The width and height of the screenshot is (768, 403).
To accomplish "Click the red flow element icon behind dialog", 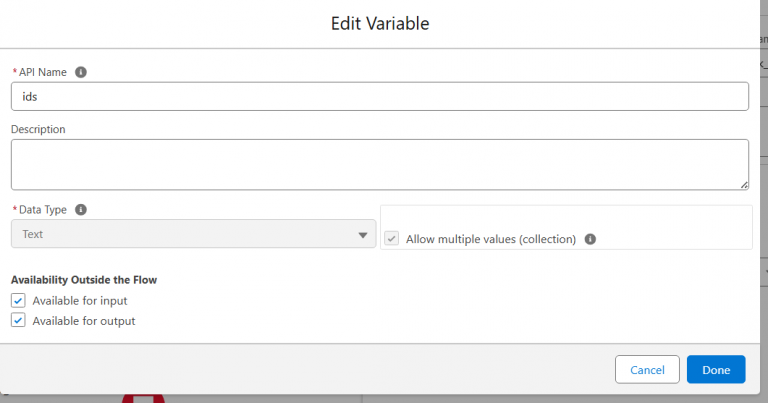I will [143, 397].
